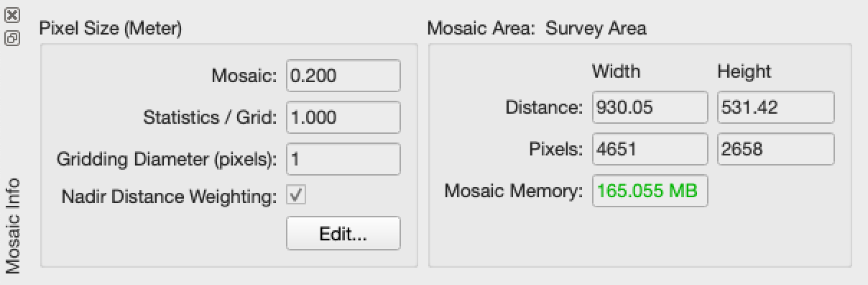Click the Pixels width field showing 4651

pos(650,149)
